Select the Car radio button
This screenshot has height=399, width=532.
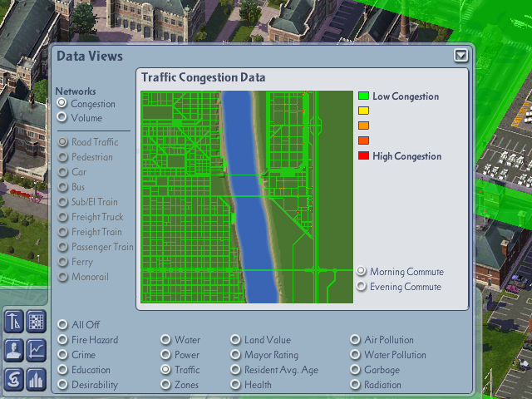(62, 172)
